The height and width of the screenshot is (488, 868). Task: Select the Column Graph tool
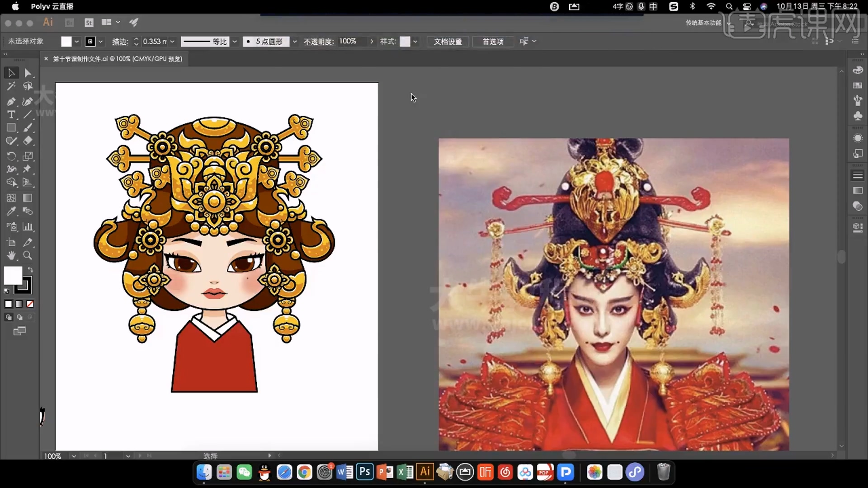click(x=28, y=226)
